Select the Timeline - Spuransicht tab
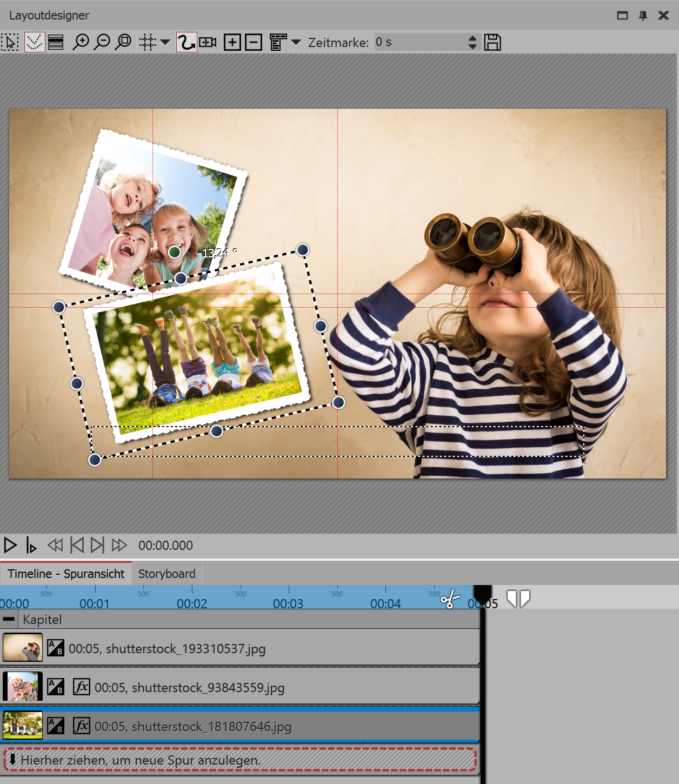Image resolution: width=679 pixels, height=784 pixels. (x=65, y=573)
